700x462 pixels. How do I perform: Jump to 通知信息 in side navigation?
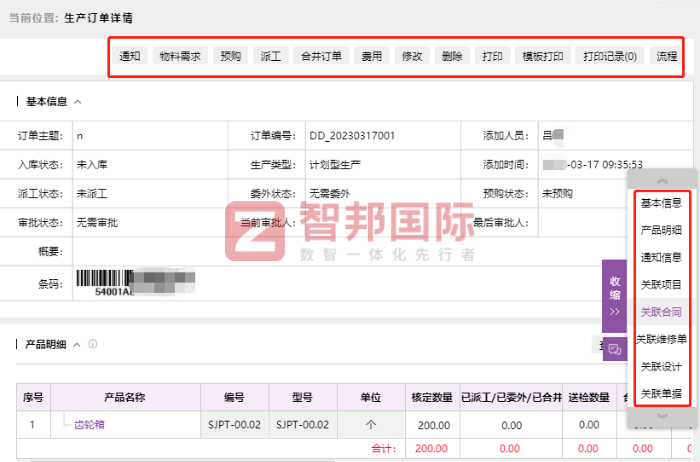[661, 258]
